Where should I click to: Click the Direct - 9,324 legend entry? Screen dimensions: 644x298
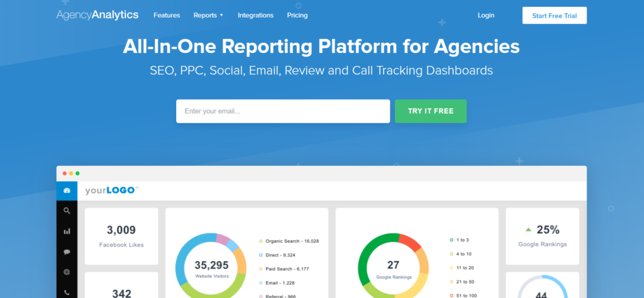coord(277,255)
